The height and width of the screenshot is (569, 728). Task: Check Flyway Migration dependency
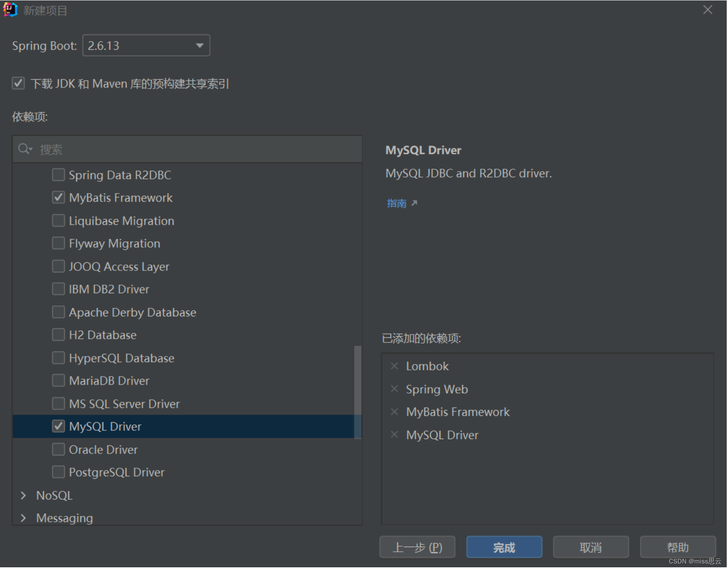pos(59,243)
